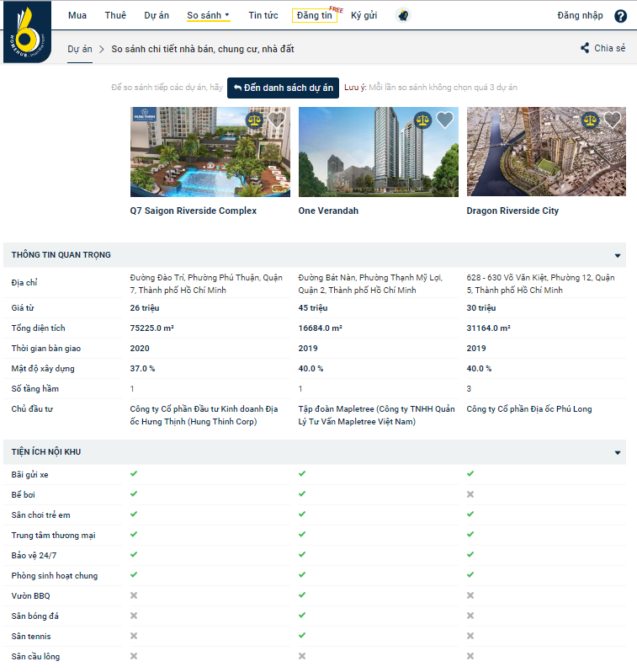Click Q7 Saigon's X mark for Vườn BBQ

[x=134, y=595]
